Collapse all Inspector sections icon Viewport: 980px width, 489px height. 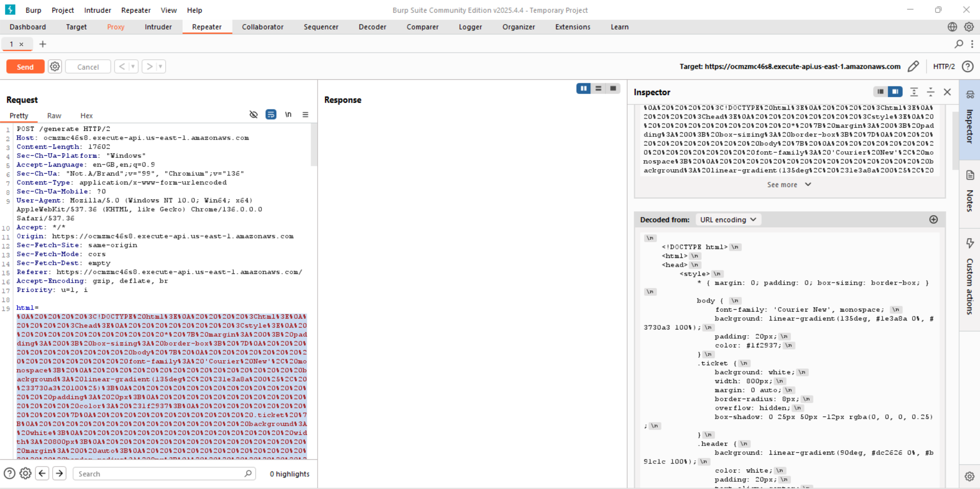[x=930, y=92]
